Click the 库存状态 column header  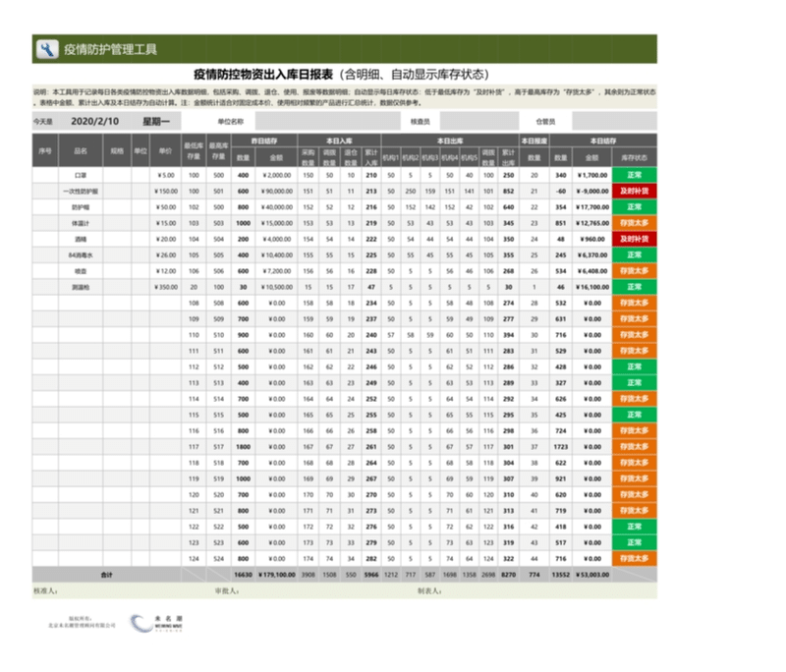(x=634, y=157)
